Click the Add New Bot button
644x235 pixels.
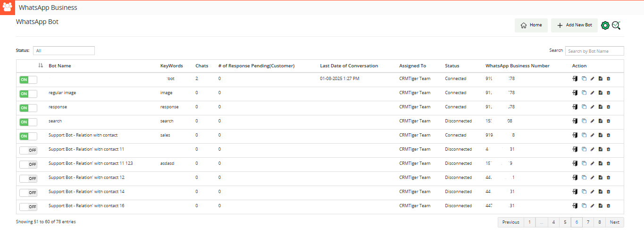click(574, 25)
